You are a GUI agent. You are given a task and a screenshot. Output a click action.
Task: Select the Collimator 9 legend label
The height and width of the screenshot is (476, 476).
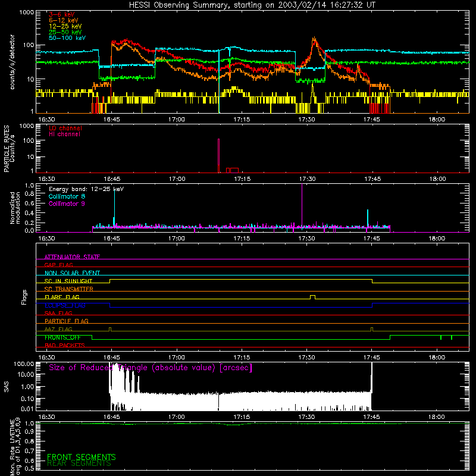click(x=67, y=203)
